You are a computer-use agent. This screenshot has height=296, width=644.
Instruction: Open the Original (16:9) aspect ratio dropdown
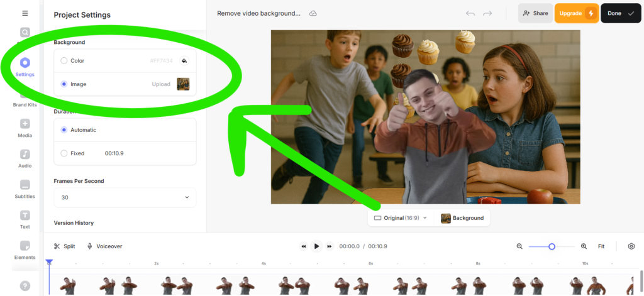(x=401, y=218)
